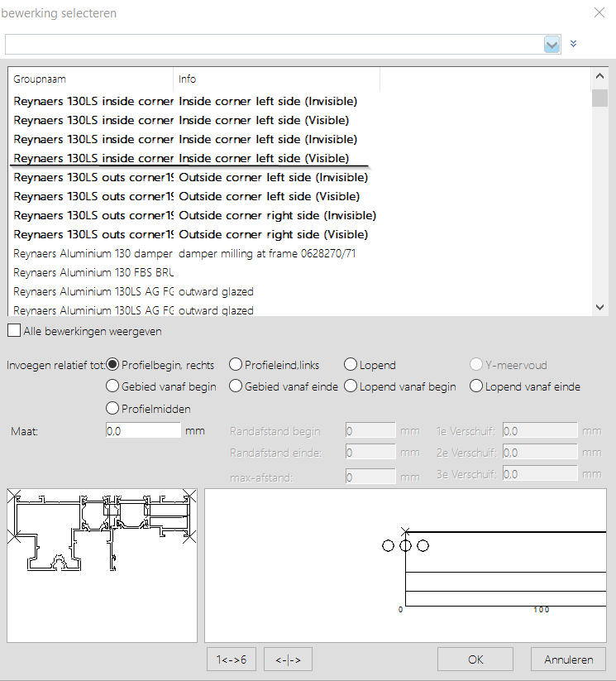Image resolution: width=616 pixels, height=681 pixels.
Task: Click inside the top search combo field
Action: [x=275, y=45]
